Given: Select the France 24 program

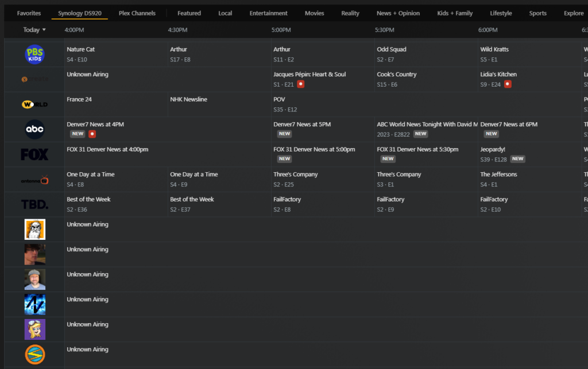Looking at the screenshot, I should (x=116, y=104).
